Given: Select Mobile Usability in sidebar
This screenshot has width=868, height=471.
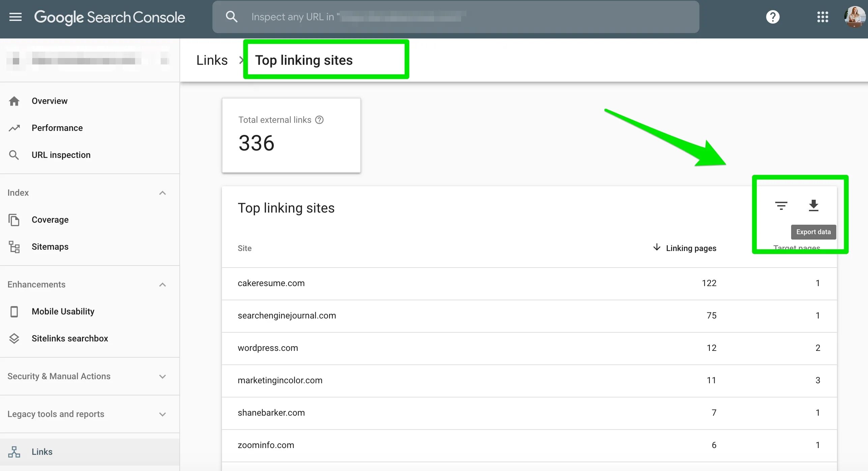Looking at the screenshot, I should pos(63,311).
